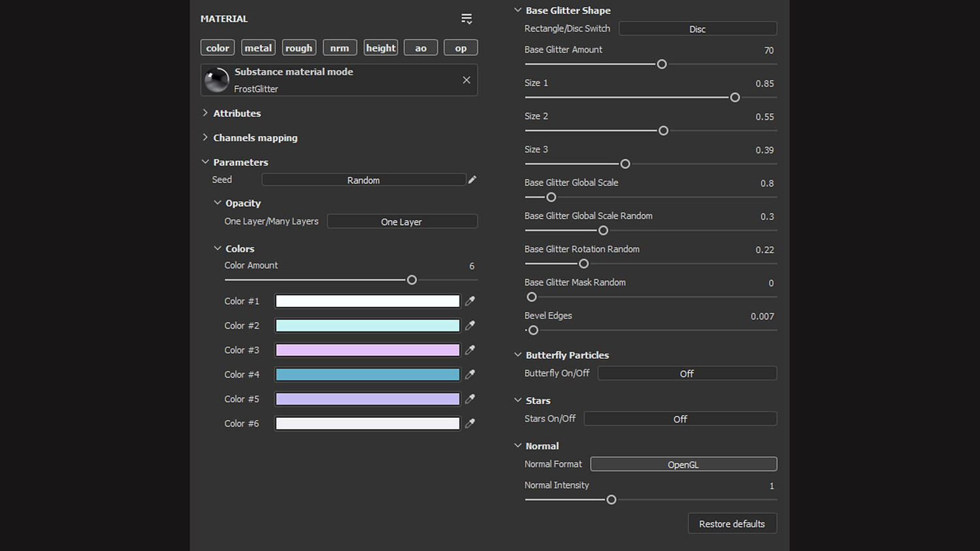Remove the FrostGlitter substance material
Image resolution: width=980 pixels, height=551 pixels.
pyautogui.click(x=466, y=80)
